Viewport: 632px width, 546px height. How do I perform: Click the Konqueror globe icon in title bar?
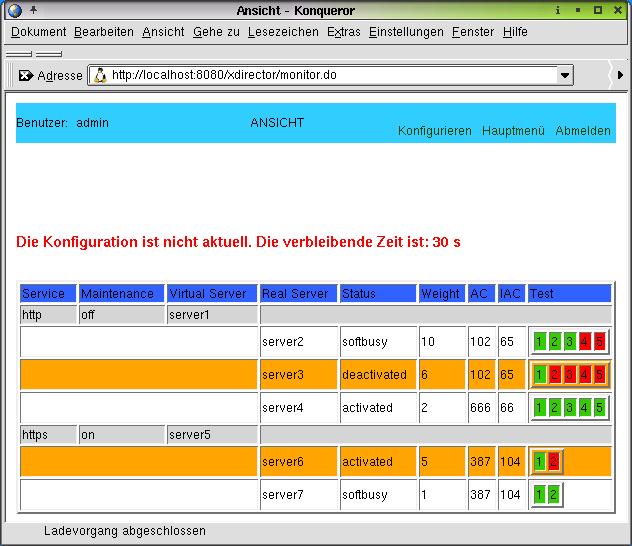15,10
